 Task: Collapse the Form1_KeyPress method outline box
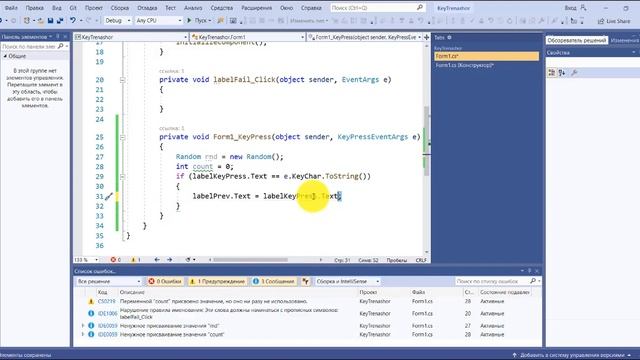[122, 137]
